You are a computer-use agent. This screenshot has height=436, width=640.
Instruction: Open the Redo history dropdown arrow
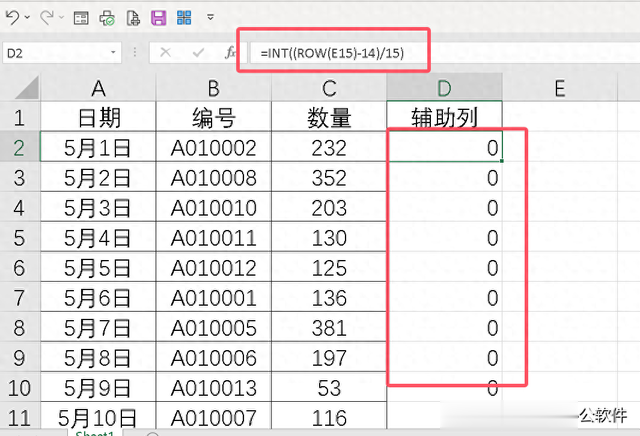(62, 17)
